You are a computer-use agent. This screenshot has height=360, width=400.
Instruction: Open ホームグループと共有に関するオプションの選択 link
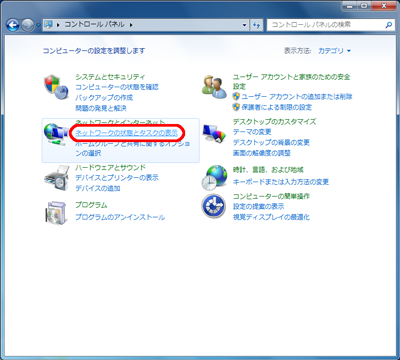click(x=133, y=148)
